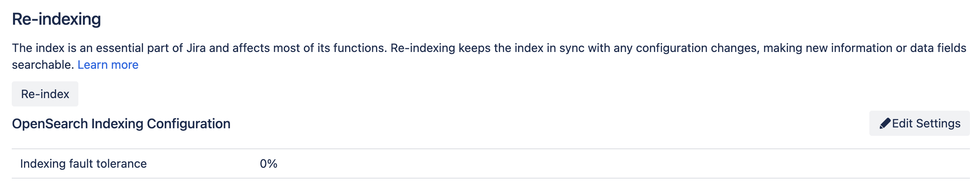
Task: Click the pencil icon beside Edit Settings
Action: tap(885, 123)
